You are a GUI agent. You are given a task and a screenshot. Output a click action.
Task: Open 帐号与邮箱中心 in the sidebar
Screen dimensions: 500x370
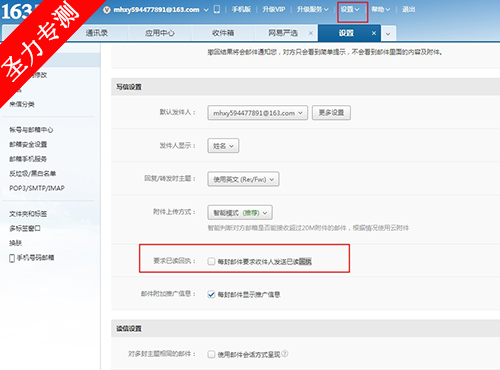point(31,130)
